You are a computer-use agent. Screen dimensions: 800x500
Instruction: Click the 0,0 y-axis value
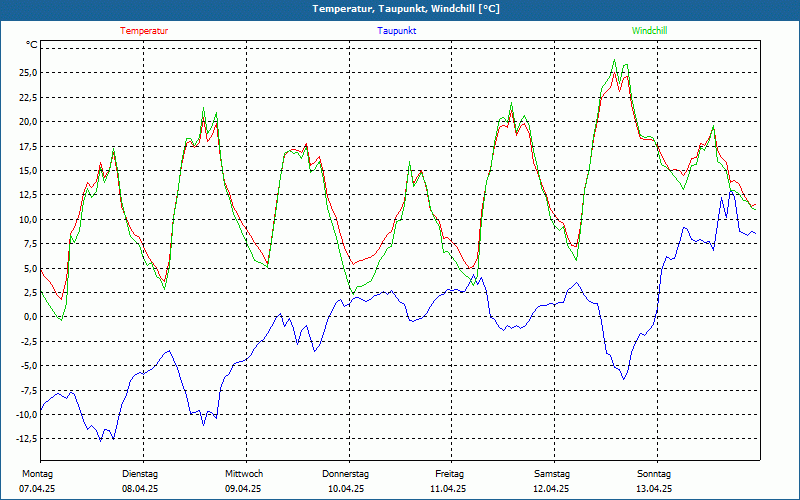29,316
